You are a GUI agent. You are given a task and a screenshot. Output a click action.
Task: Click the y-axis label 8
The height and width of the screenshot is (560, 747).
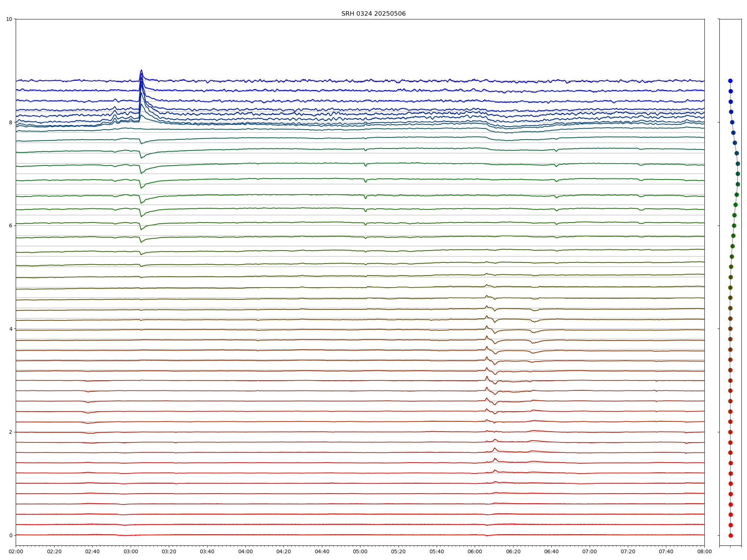point(11,122)
